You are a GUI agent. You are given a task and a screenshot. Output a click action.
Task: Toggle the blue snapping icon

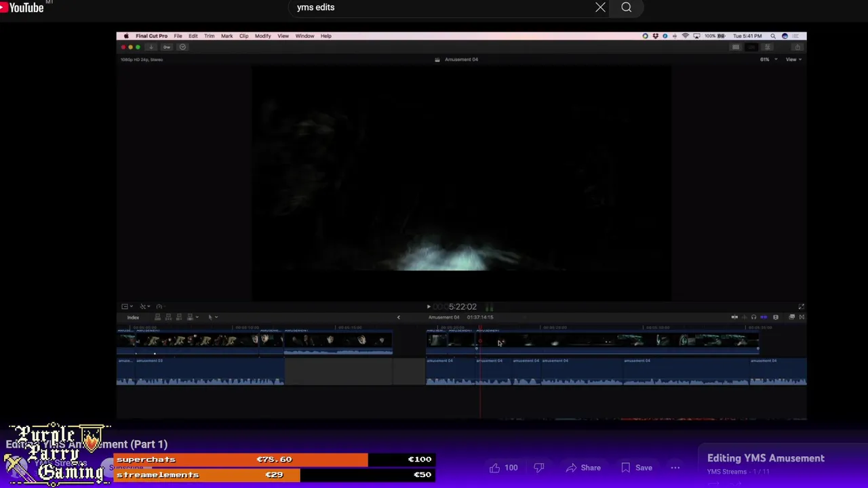(764, 317)
